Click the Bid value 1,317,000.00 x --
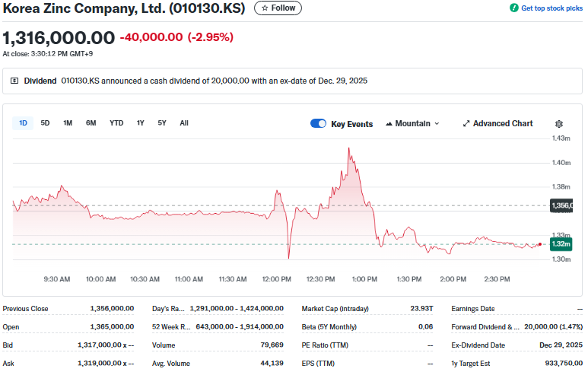 click(x=106, y=345)
